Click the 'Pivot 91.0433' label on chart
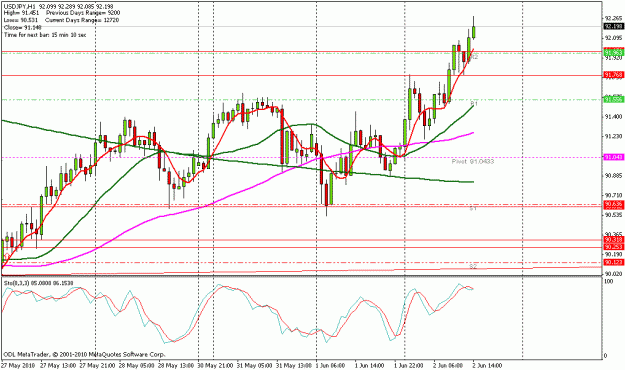Image resolution: width=625 pixels, height=370 pixels. (x=473, y=161)
